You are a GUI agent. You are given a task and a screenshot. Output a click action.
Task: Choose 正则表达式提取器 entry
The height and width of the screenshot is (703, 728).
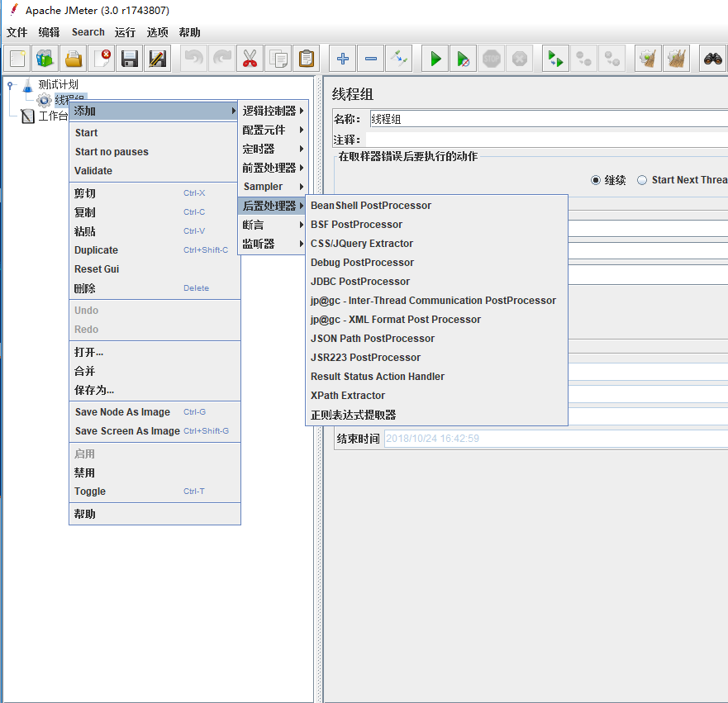click(x=436, y=415)
